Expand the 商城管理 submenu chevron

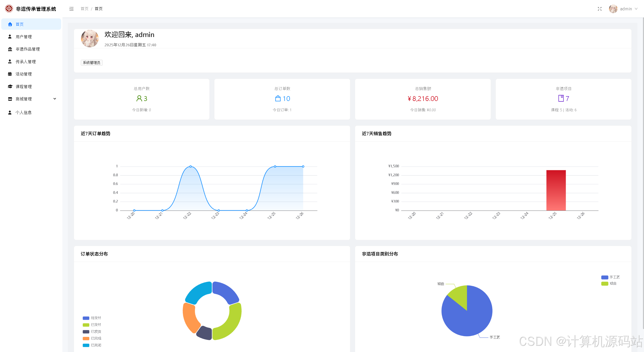click(x=55, y=99)
